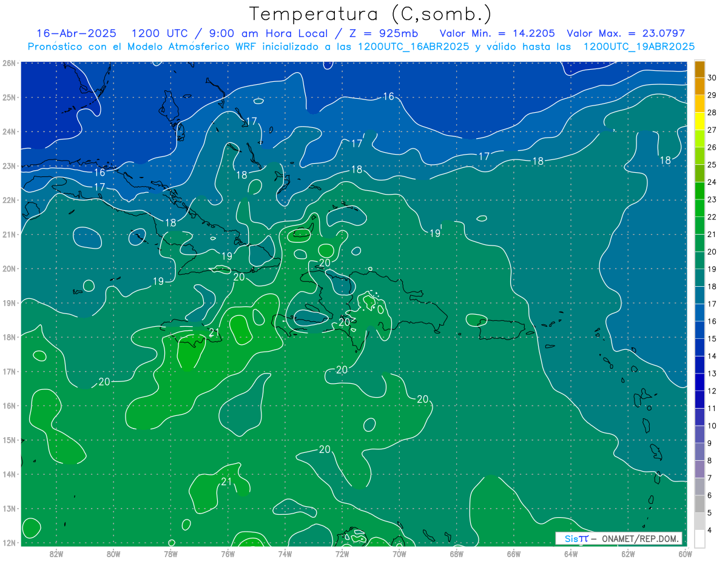Click the '12N' latitude axis label
Screen dimensions: 728x562
(8, 543)
